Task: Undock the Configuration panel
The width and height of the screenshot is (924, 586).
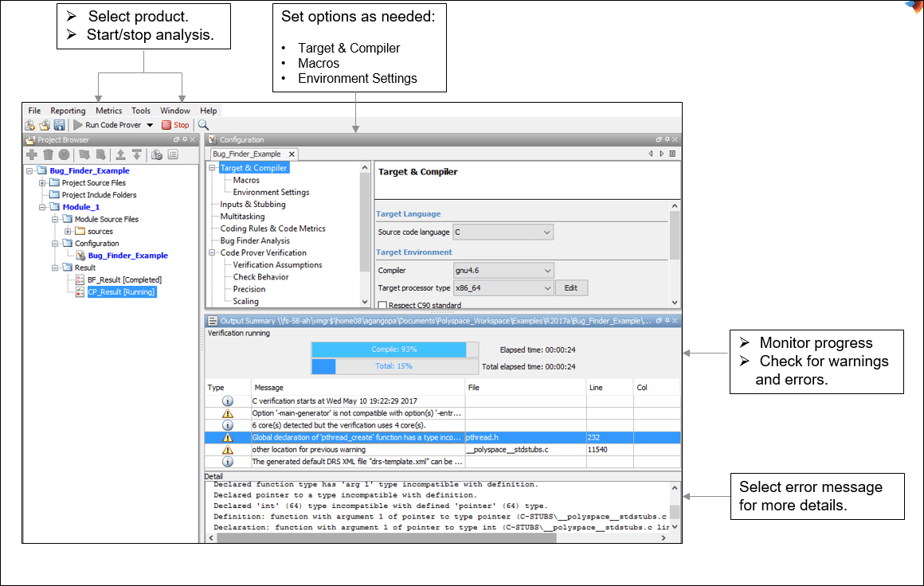Action: [659, 139]
